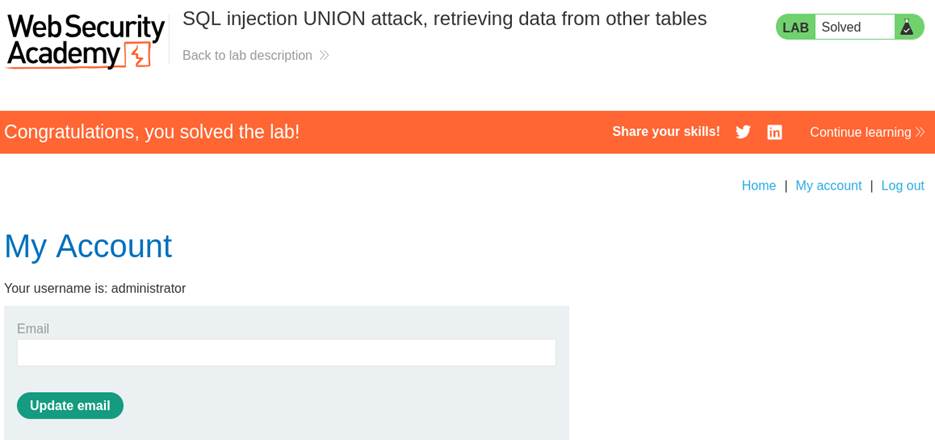The height and width of the screenshot is (440, 935).
Task: Click the double chevron after Continue learning
Action: click(x=920, y=132)
